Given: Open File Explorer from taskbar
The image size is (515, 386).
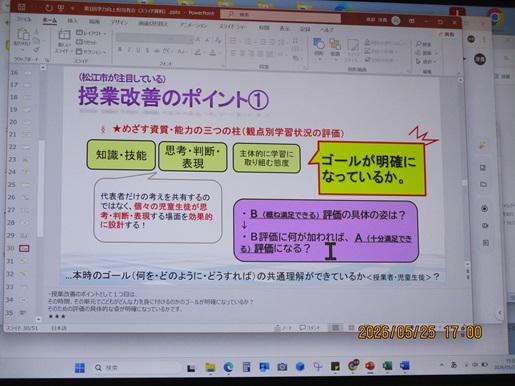Looking at the screenshot, I should coord(210,367).
